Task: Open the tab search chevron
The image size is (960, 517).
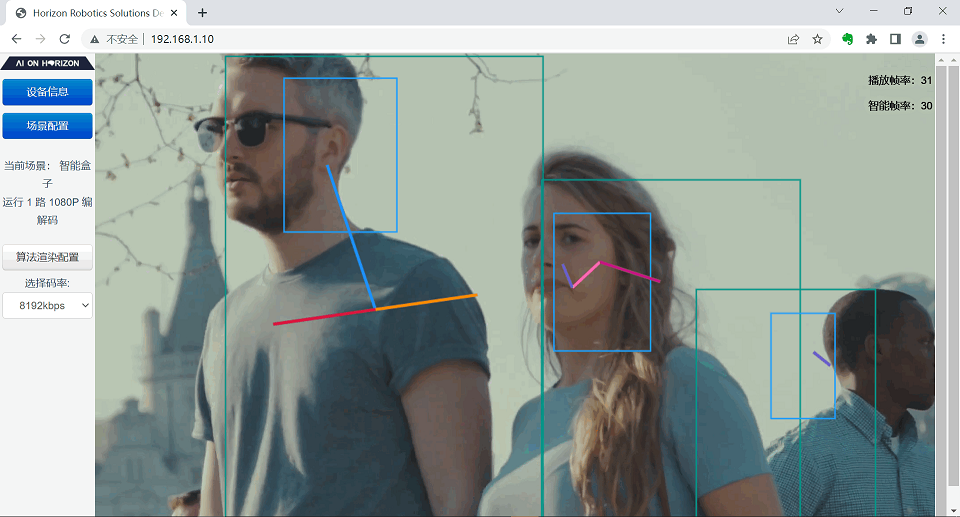Action: tap(839, 11)
